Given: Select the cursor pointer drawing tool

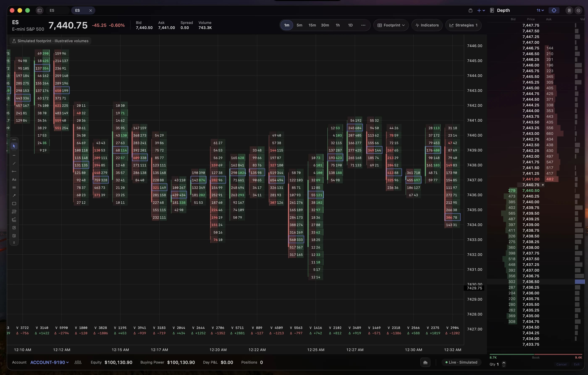Looking at the screenshot, I should [14, 146].
